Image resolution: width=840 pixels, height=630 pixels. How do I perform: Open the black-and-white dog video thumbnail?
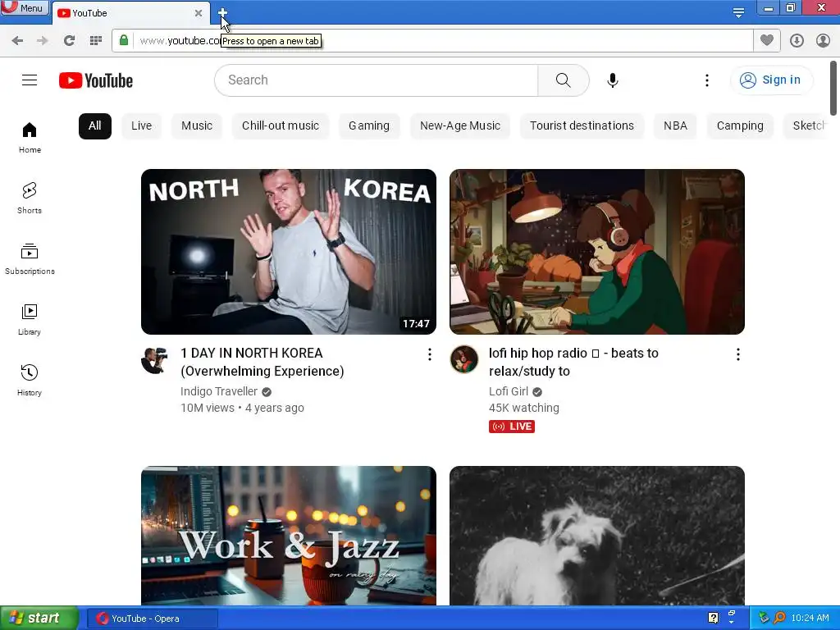coord(597,536)
